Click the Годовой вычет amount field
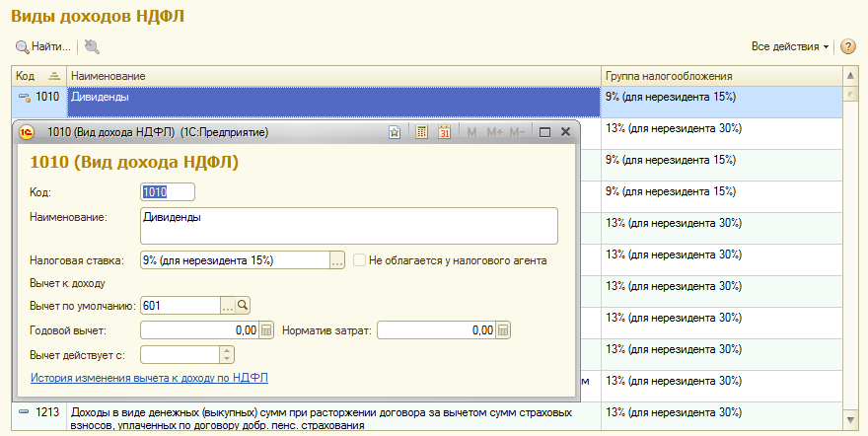The image size is (868, 436). 199,330
